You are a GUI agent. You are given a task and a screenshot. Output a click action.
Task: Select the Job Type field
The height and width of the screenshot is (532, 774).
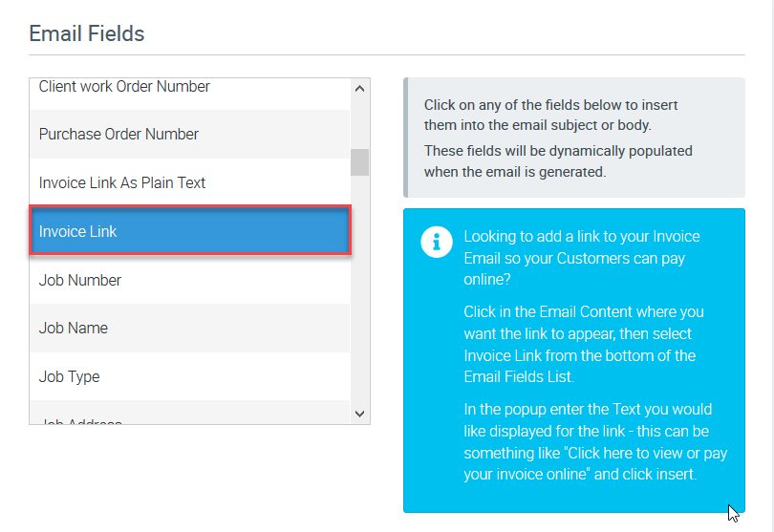(190, 376)
